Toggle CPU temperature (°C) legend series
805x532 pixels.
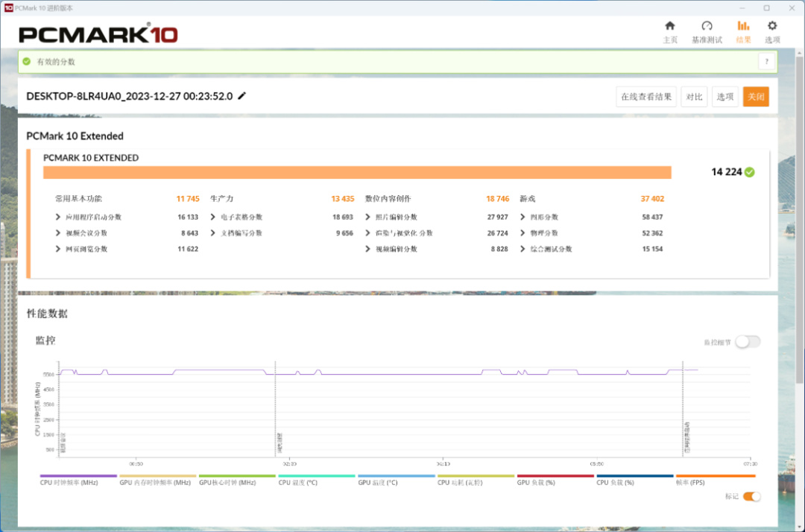click(317, 480)
